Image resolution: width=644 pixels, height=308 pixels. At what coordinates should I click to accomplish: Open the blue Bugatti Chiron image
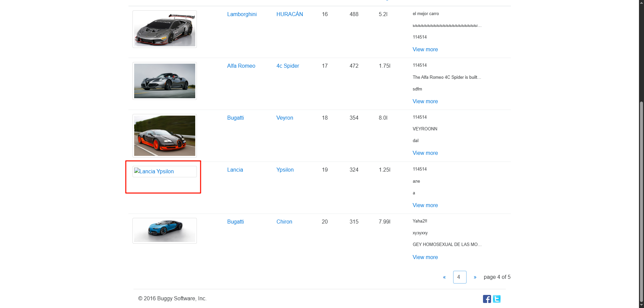point(165,231)
